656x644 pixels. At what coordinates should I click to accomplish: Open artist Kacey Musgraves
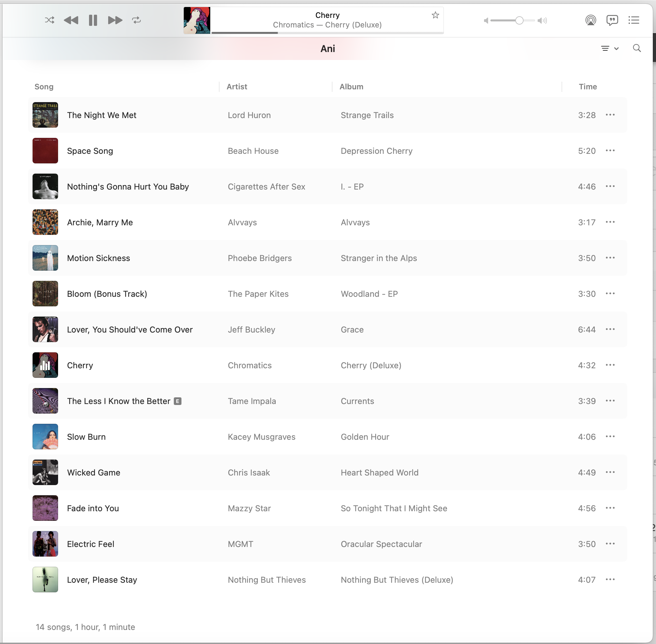tap(262, 437)
